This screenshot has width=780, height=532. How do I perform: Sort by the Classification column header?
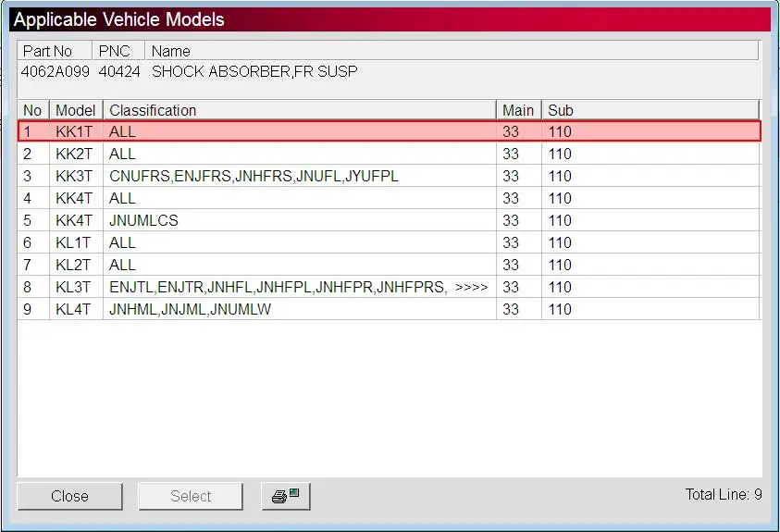pyautogui.click(x=300, y=110)
